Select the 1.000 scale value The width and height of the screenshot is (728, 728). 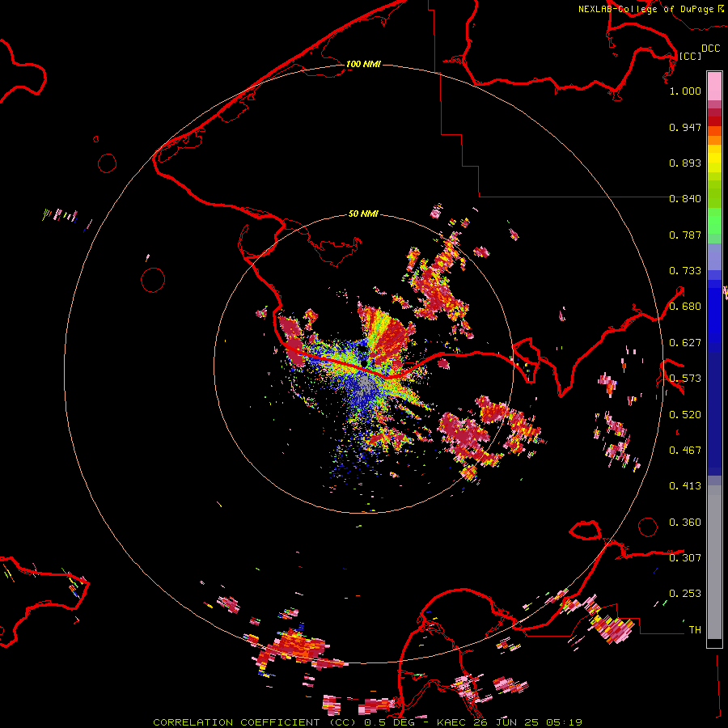click(x=685, y=91)
